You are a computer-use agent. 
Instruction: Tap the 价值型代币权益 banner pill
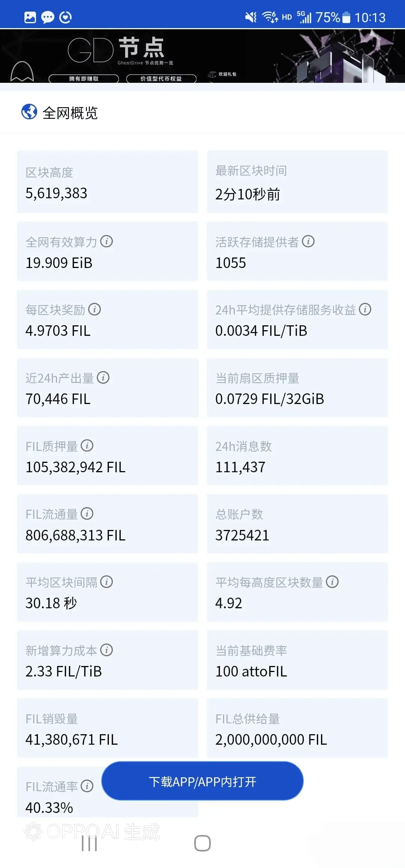point(161,79)
